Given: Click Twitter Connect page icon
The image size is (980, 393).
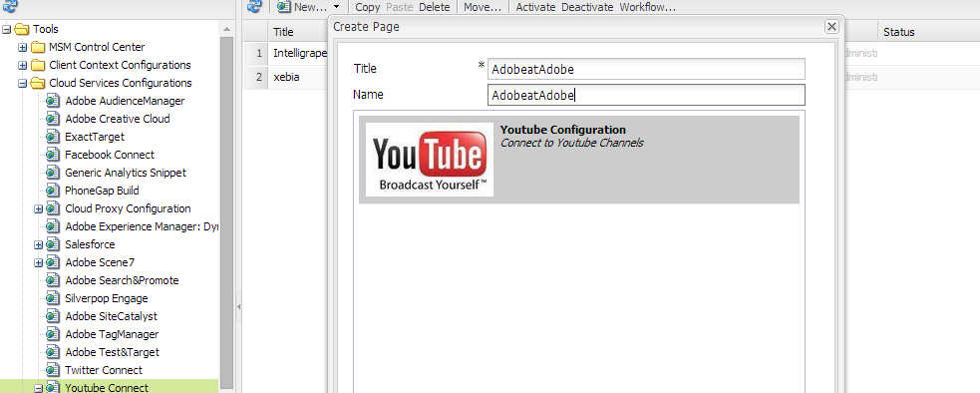Looking at the screenshot, I should (53, 370).
